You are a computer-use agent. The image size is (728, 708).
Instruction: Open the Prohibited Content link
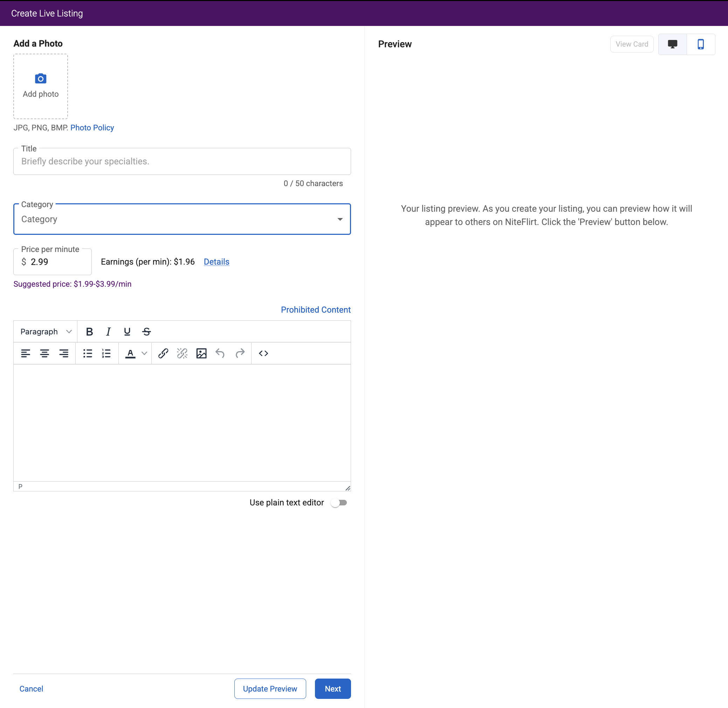(316, 310)
